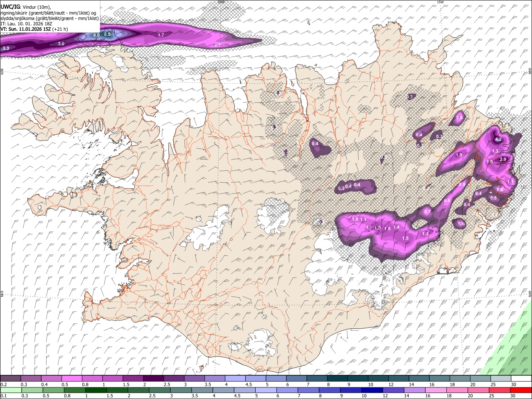532x399 pixels.
Task: Click the red swatch ending the lower legend
Action: 521,390
